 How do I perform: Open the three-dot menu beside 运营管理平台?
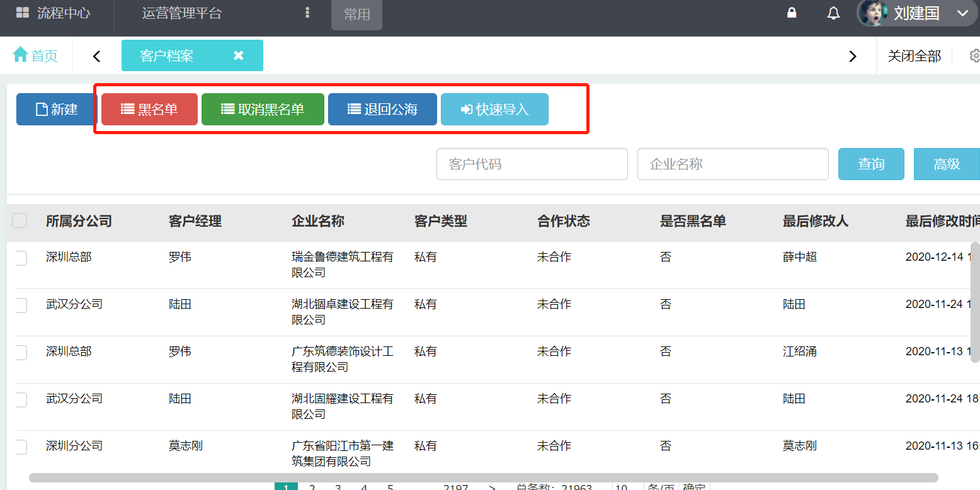[x=307, y=13]
